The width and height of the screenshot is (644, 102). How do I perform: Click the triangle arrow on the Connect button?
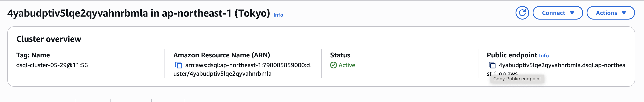click(x=572, y=13)
